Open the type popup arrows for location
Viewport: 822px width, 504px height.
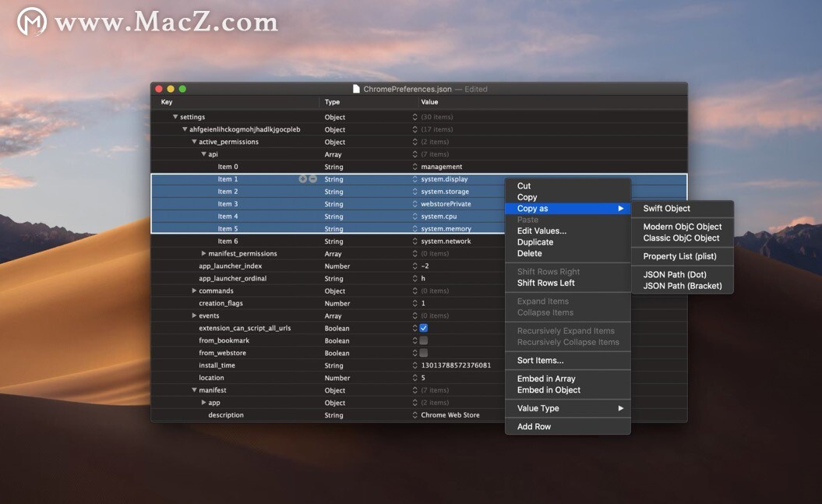pyautogui.click(x=415, y=378)
